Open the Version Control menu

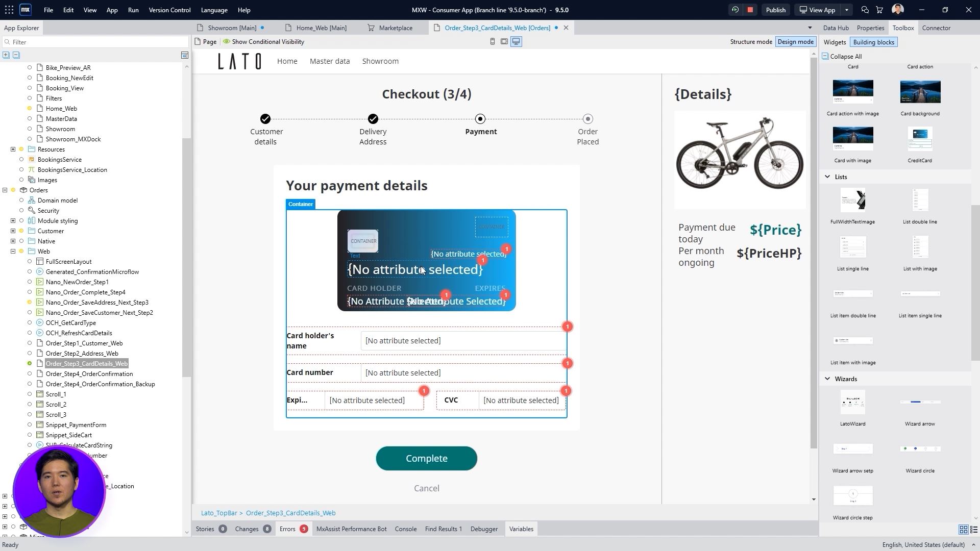click(169, 10)
